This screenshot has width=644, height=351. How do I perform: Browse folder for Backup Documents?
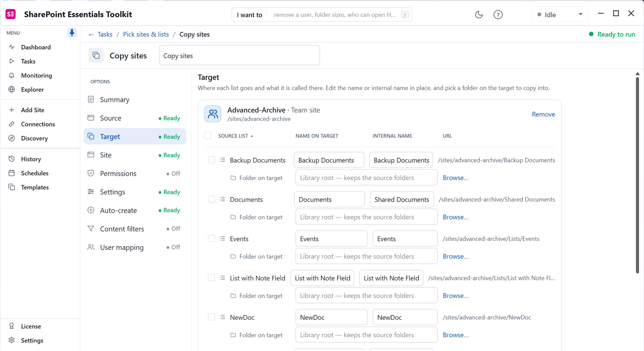click(x=456, y=178)
